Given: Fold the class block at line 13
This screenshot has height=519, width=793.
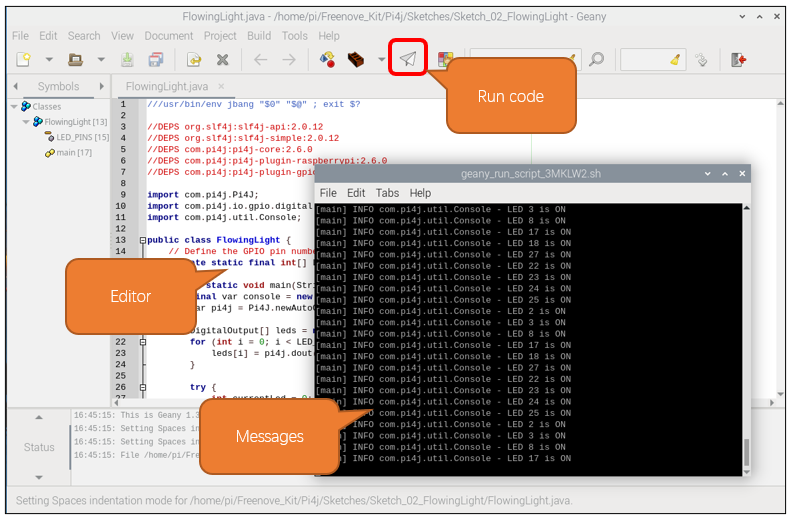Looking at the screenshot, I should (x=143, y=240).
